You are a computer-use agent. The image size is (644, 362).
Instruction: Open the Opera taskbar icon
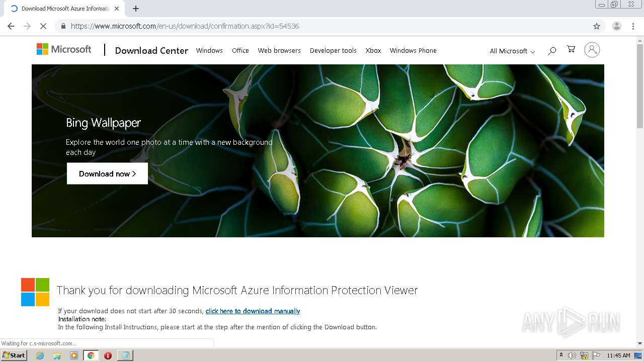pos(108,355)
